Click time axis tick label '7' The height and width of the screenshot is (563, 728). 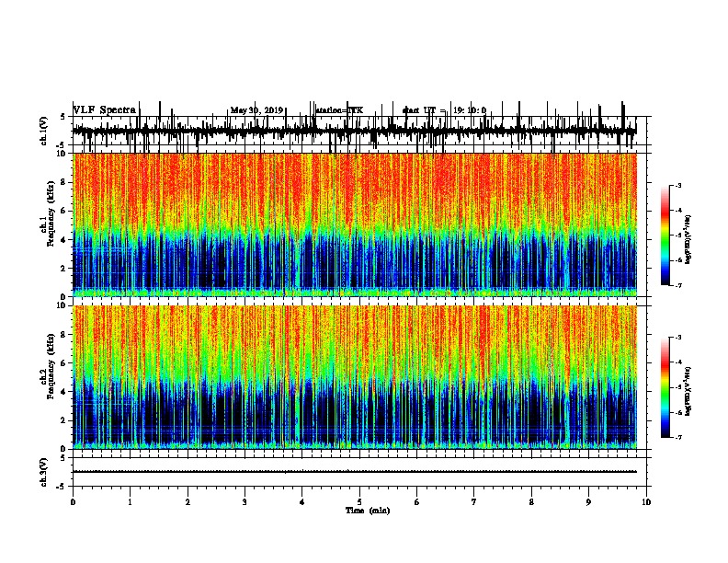coord(474,502)
